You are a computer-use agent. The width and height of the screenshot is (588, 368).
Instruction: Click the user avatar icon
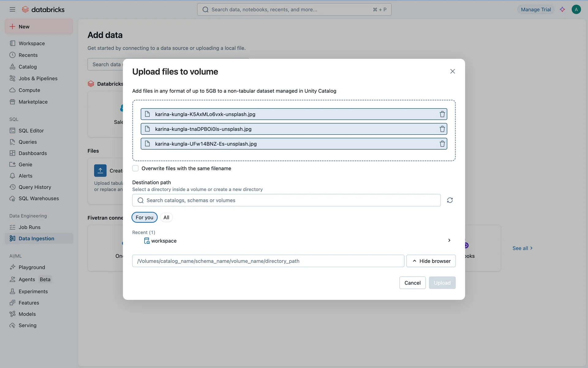coord(576,10)
